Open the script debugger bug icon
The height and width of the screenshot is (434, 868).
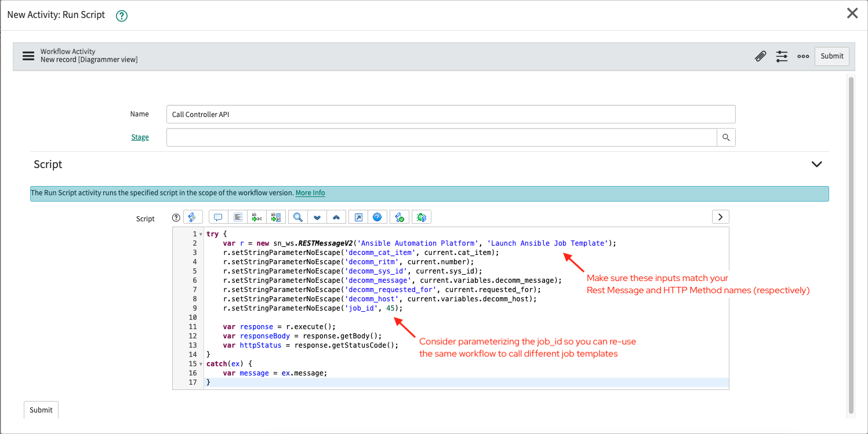[x=422, y=217]
